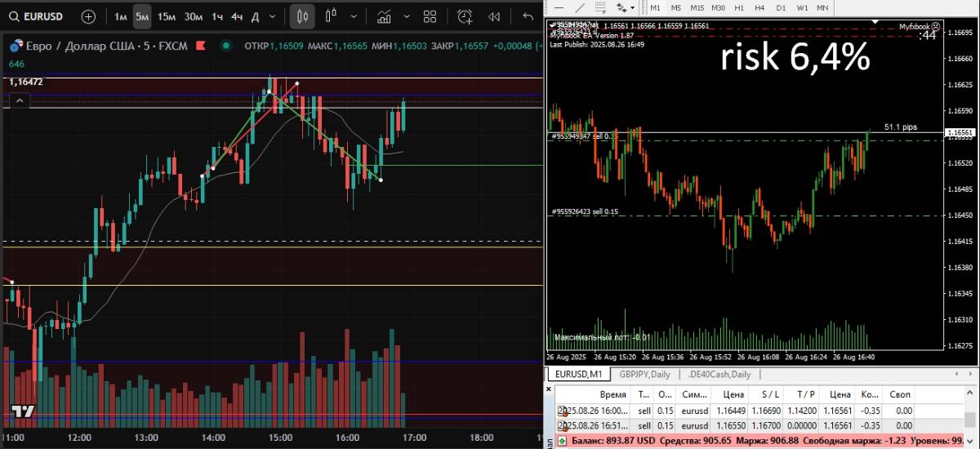Select the 15м timeframe

pos(167,16)
